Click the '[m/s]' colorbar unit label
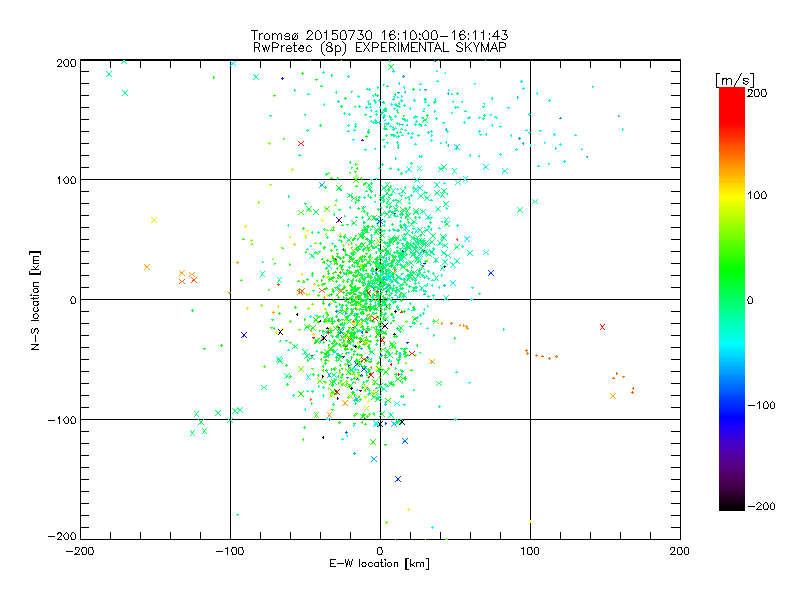This screenshot has width=800, height=600. pos(735,80)
